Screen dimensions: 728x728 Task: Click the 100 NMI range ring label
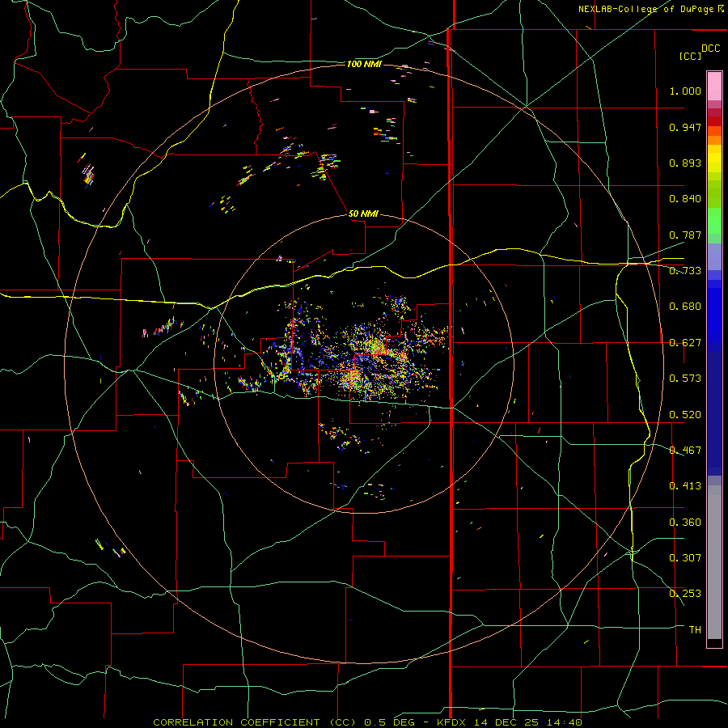(x=364, y=64)
